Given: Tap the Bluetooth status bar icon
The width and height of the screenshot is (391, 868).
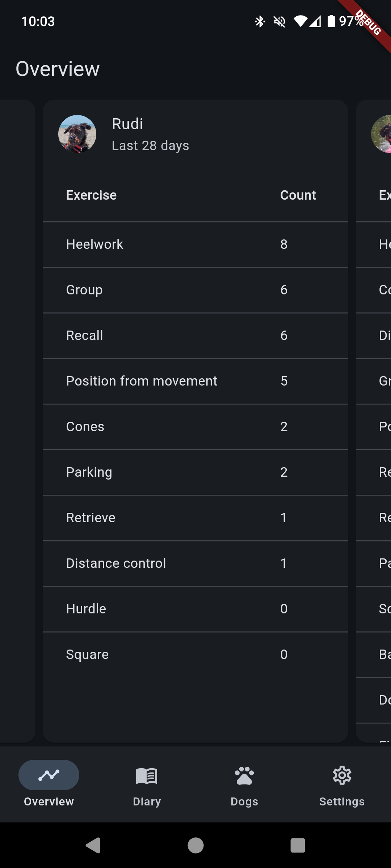Looking at the screenshot, I should [260, 22].
